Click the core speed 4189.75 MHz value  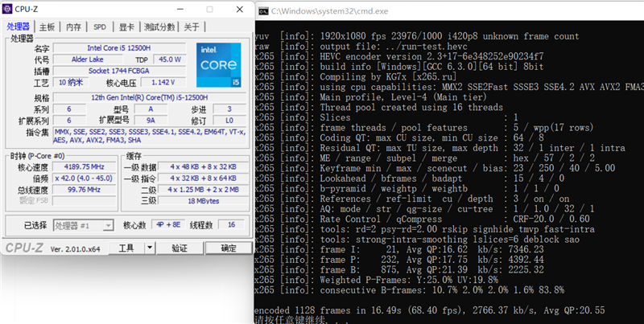click(x=85, y=166)
